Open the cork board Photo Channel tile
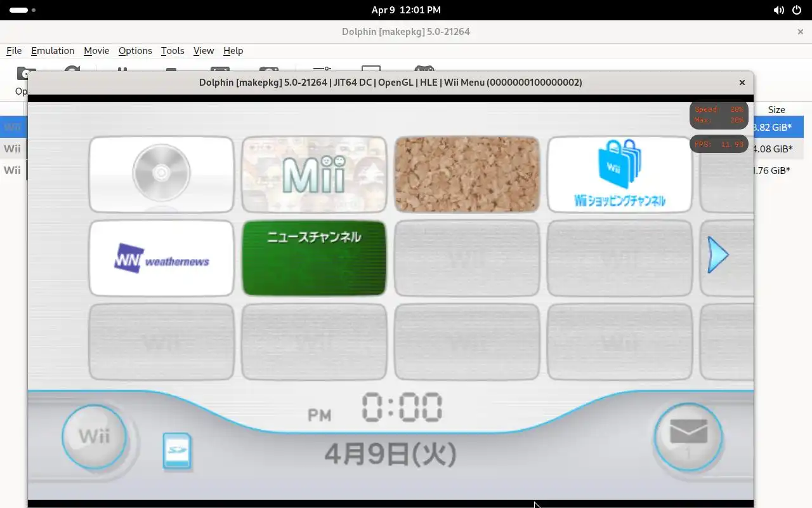 467,174
